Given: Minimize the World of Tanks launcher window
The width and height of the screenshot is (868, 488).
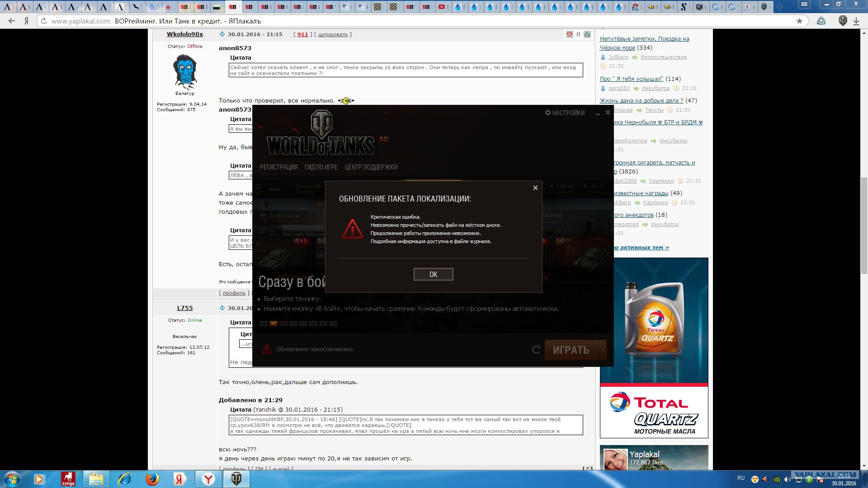Looking at the screenshot, I should 598,113.
